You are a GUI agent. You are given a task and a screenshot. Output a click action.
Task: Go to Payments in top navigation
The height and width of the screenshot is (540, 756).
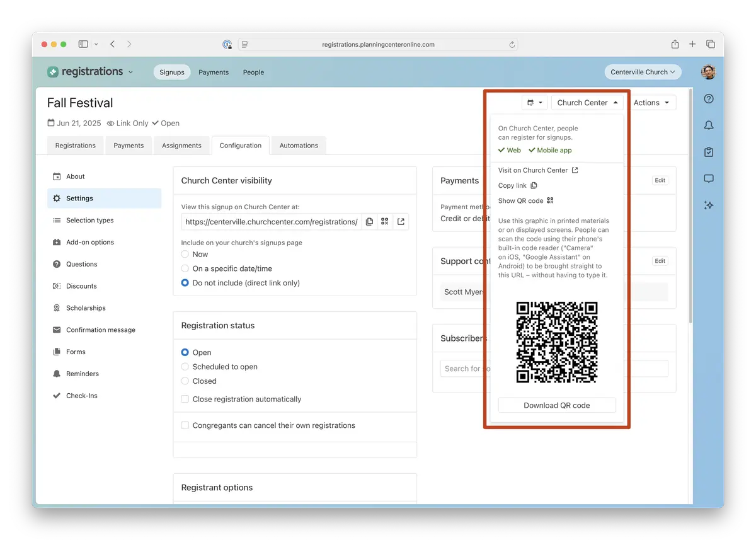click(214, 72)
